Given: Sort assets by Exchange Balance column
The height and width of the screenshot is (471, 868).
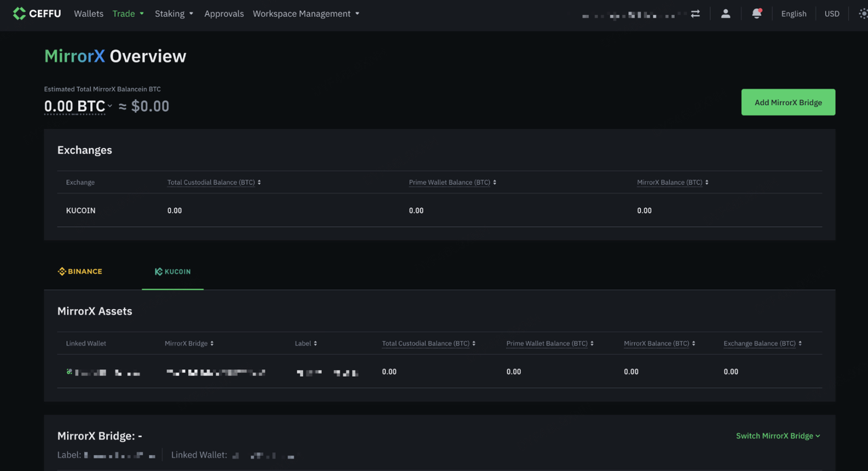Looking at the screenshot, I should pyautogui.click(x=800, y=344).
